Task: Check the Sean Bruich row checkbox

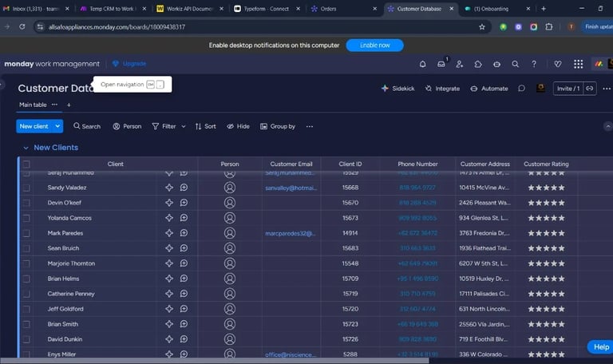Action: click(26, 248)
